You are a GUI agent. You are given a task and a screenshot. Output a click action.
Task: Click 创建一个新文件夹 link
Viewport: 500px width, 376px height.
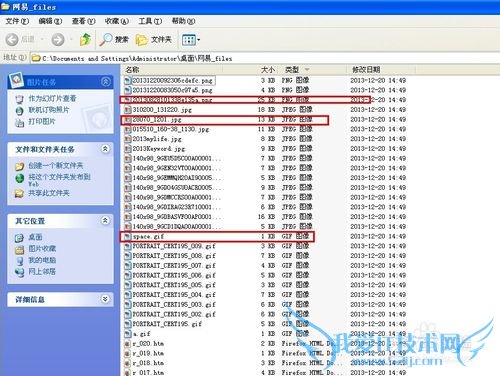click(x=56, y=165)
